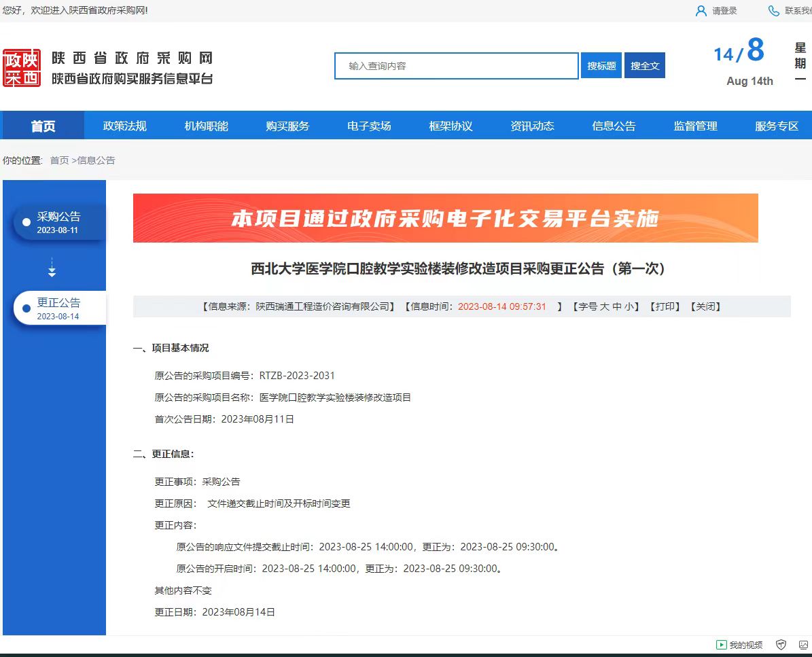The height and width of the screenshot is (657, 812).
Task: Click the user login person icon
Action: click(701, 11)
